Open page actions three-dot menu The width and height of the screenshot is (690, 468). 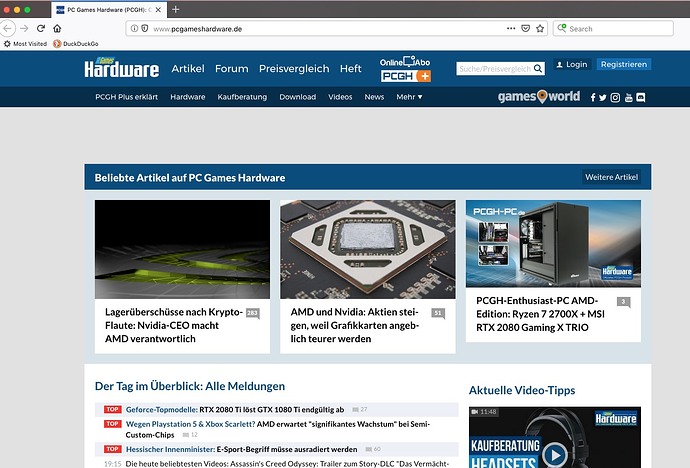(511, 29)
